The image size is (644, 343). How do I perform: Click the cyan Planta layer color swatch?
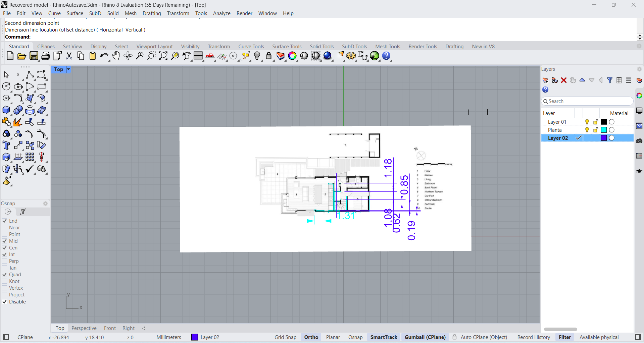[x=604, y=130]
